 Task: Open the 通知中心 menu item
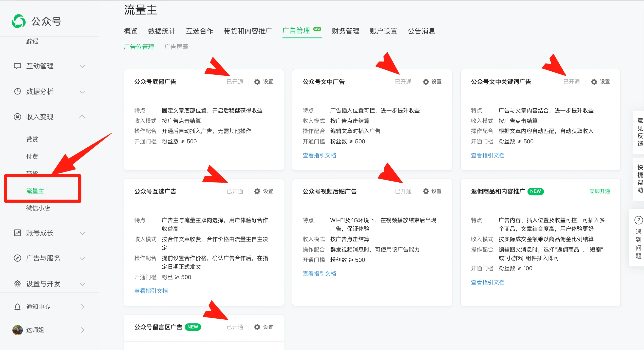38,307
